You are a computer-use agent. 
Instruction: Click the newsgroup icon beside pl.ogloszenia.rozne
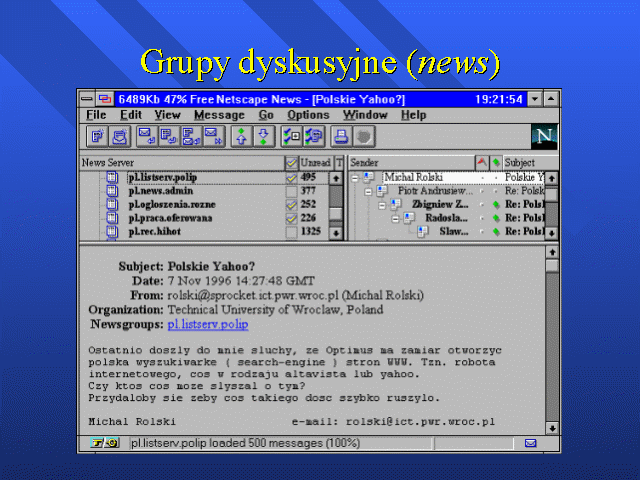[x=112, y=204]
